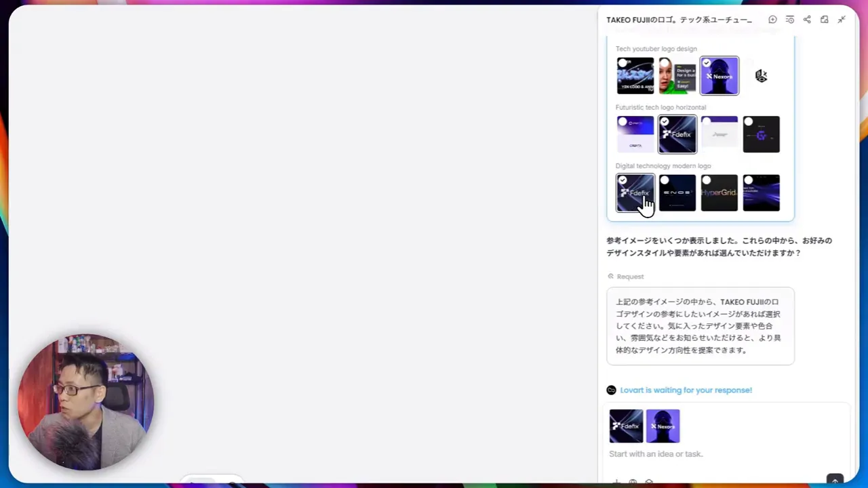Click 'Lovart is waiting for your response!' text
868x488 pixels.
tap(686, 390)
